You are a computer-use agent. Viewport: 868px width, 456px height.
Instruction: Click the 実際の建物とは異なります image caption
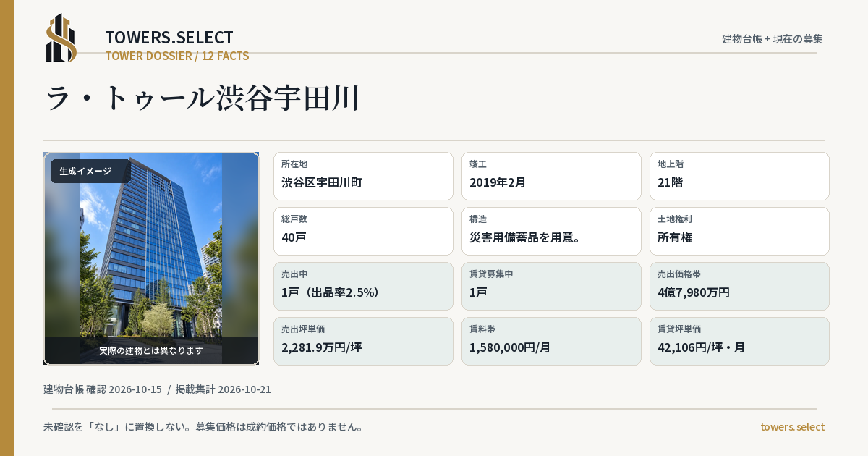[151, 350]
